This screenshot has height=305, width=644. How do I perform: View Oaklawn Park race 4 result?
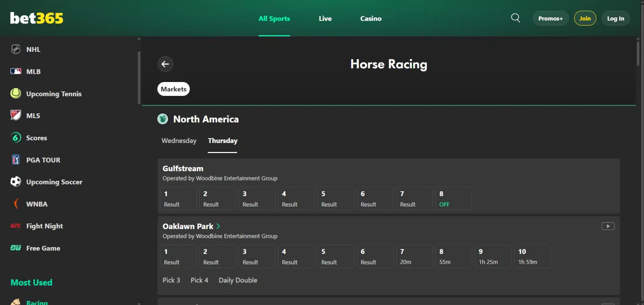pos(296,256)
